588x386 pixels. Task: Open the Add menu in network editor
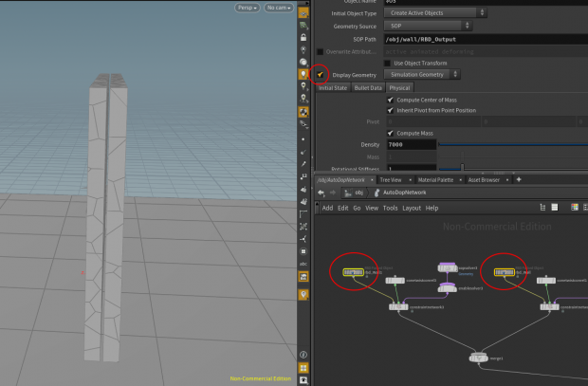coord(327,208)
